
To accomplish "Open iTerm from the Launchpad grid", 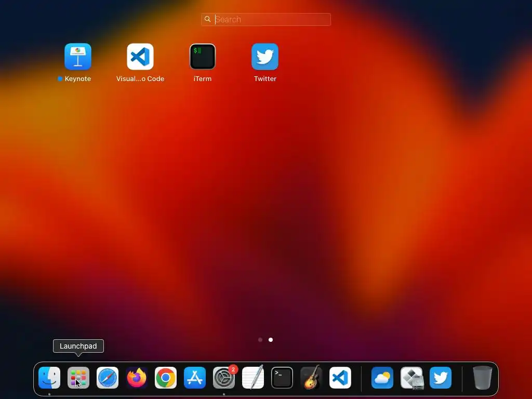I will (x=203, y=56).
